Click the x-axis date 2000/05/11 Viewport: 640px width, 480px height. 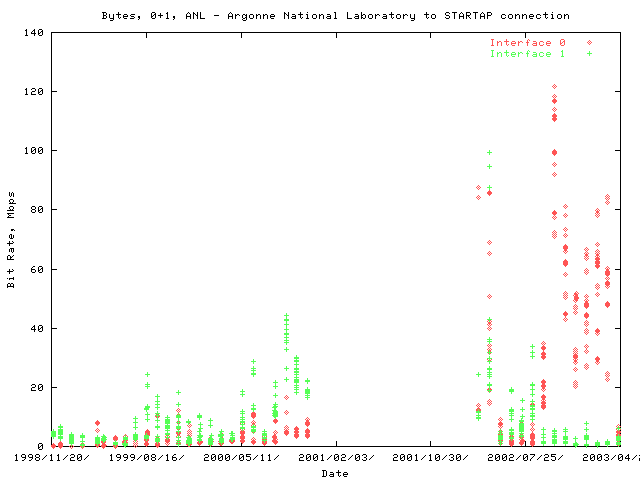pos(241,458)
